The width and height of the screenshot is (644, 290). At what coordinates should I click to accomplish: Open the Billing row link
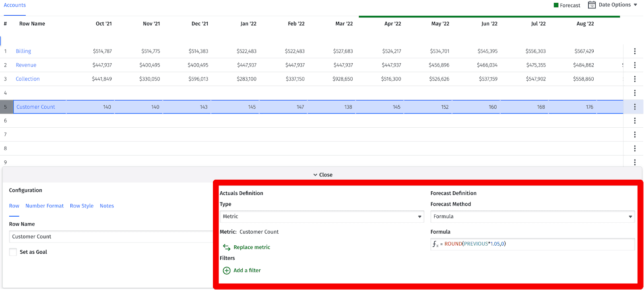click(23, 51)
